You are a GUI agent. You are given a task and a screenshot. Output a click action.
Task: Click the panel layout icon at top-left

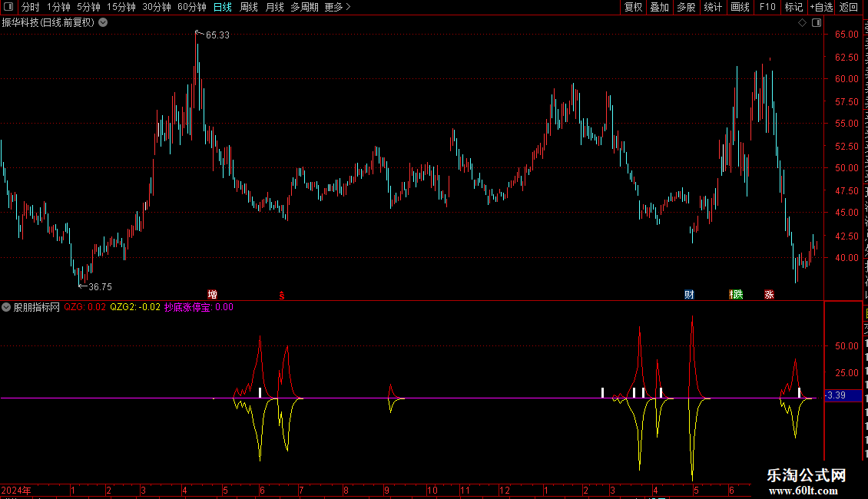[x=8, y=7]
